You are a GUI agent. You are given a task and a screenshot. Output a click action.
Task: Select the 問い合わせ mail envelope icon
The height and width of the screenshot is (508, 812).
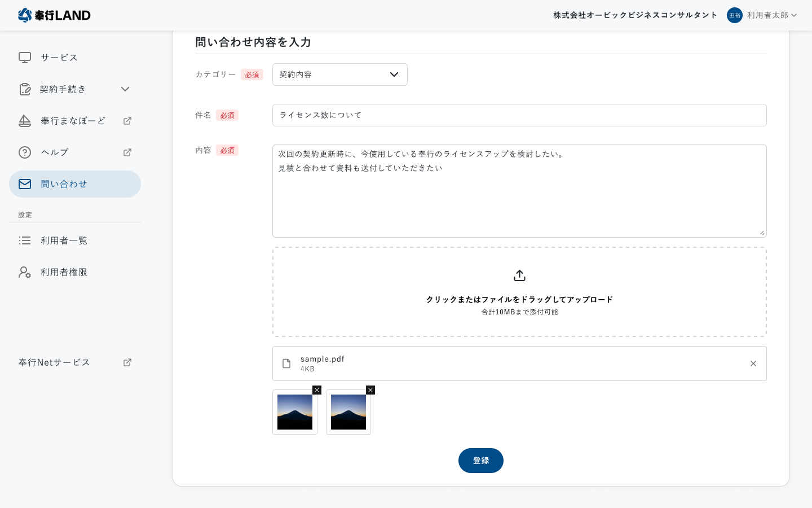25,183
